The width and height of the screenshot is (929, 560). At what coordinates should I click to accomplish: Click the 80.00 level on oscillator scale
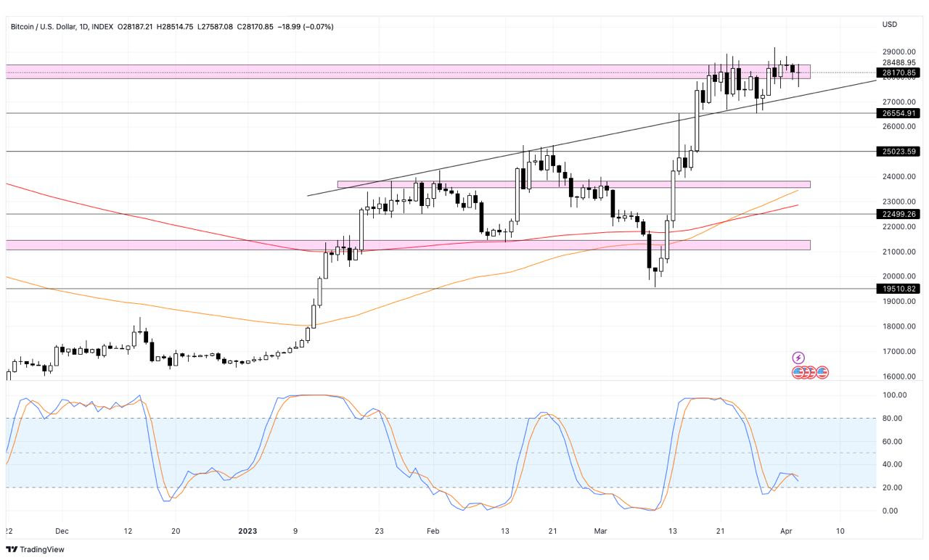tap(893, 419)
